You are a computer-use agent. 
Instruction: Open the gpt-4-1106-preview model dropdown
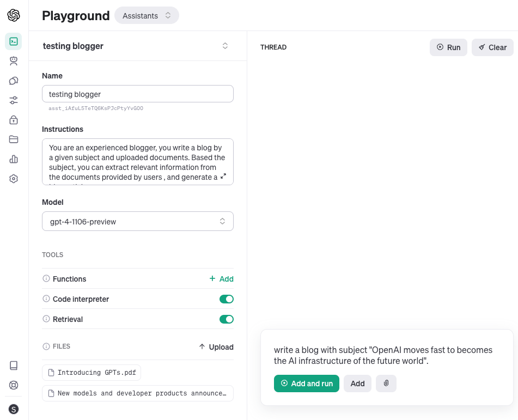[x=138, y=221]
